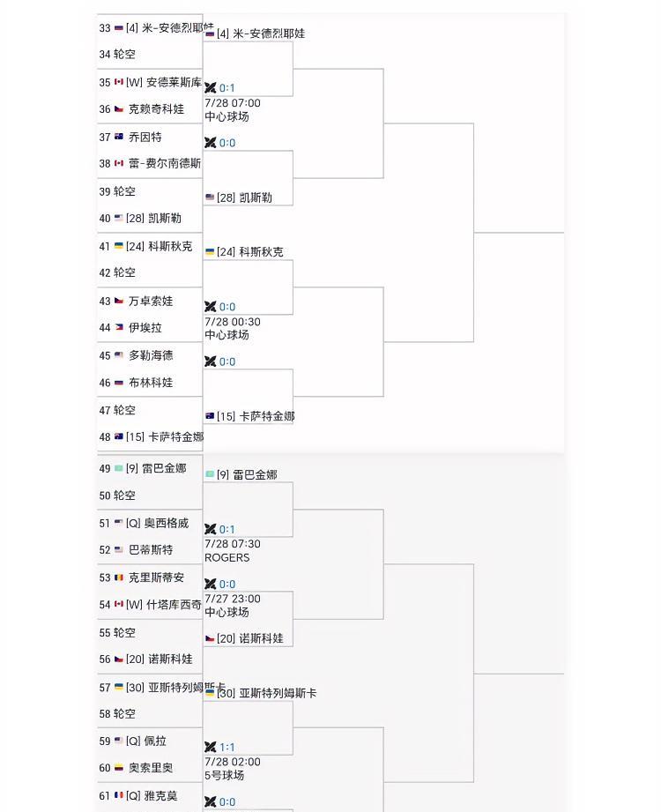Open player 克赖奇科娃 in row 36
The width and height of the screenshot is (661, 812).
click(156, 109)
